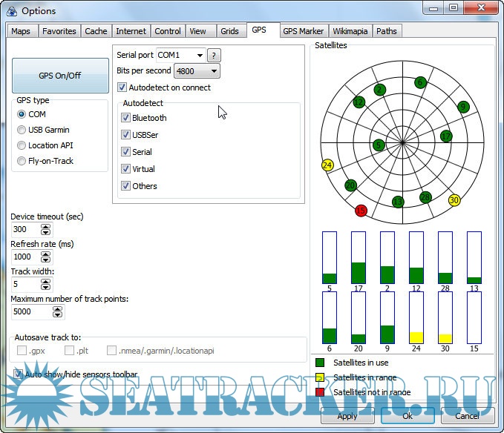The width and height of the screenshot is (504, 433).
Task: Select the USB Garmin GPS type
Action: pos(22,130)
